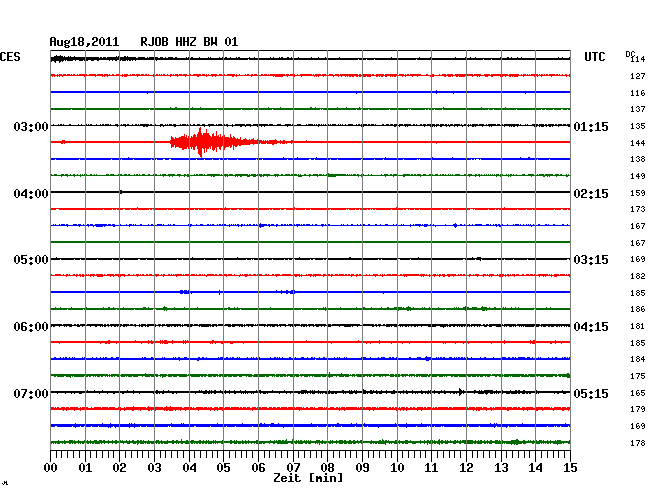Click the DC offset value 186
This screenshot has height=494, width=650.
point(638,309)
